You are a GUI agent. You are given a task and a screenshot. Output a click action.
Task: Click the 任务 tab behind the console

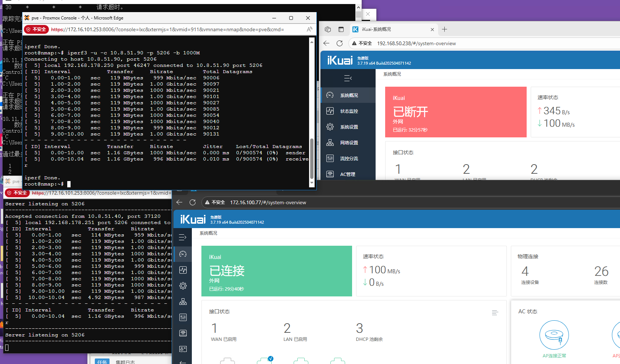click(103, 361)
